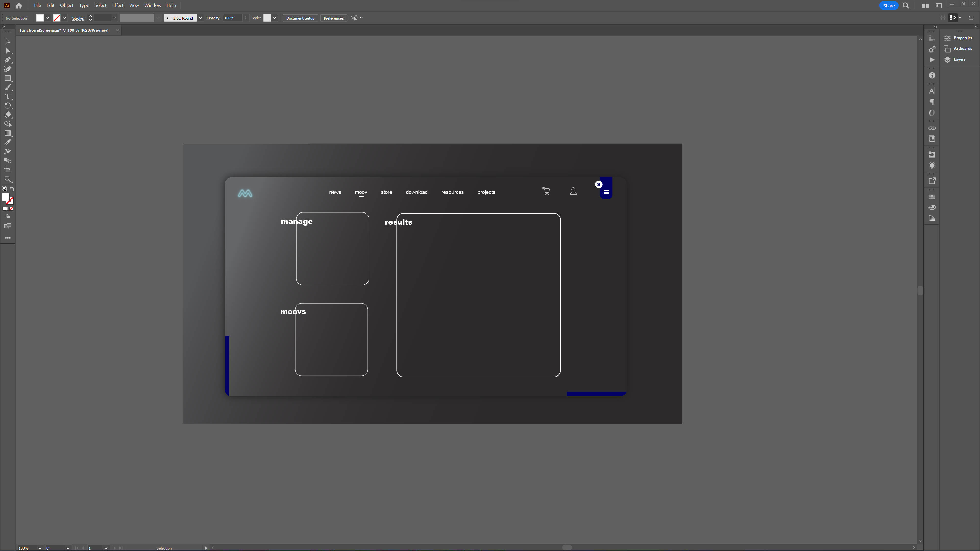Open the Swatches panel icon
Image resolution: width=980 pixels, height=551 pixels.
click(x=932, y=197)
